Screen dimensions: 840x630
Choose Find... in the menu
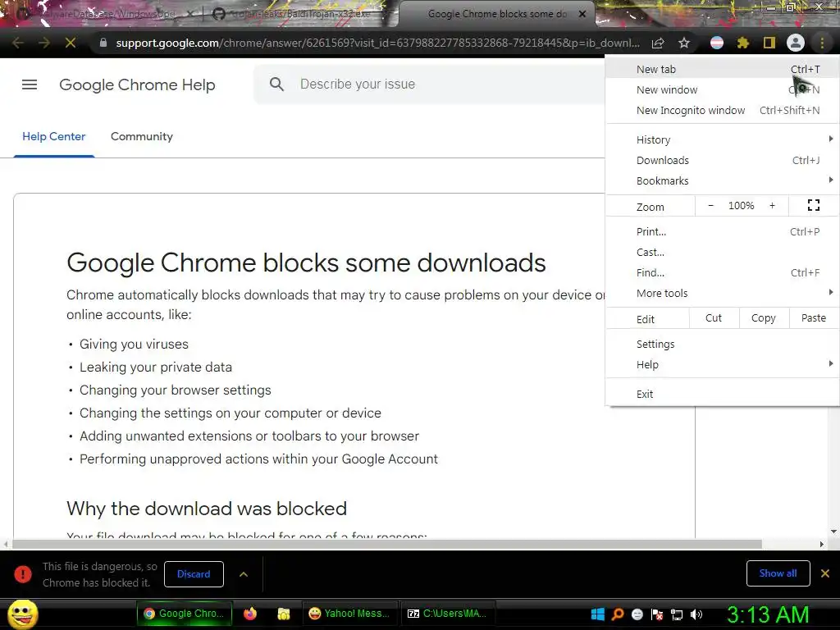click(722, 272)
